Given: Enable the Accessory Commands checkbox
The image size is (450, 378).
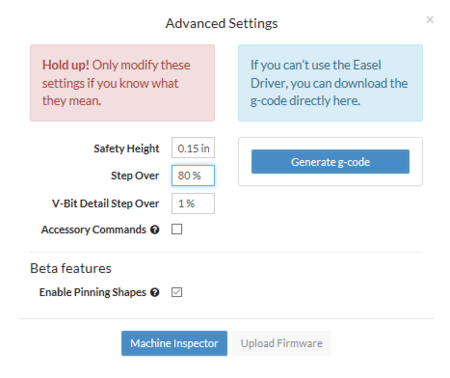Looking at the screenshot, I should coord(177,229).
